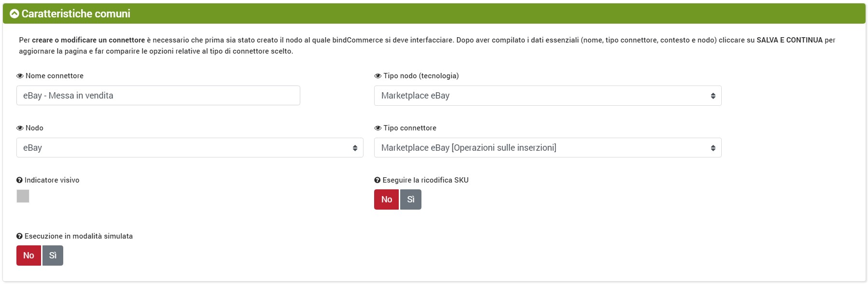
Task: Click the Caratteristiche comuni header title
Action: point(76,14)
